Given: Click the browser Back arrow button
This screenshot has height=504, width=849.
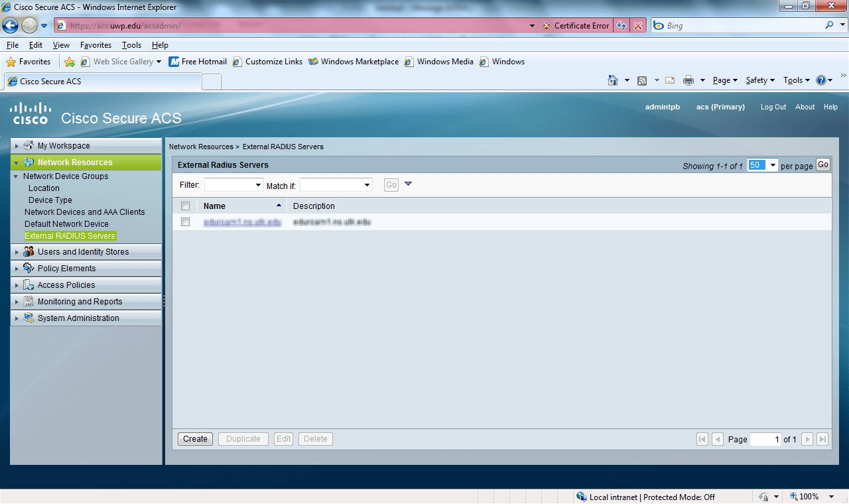Looking at the screenshot, I should click(11, 26).
